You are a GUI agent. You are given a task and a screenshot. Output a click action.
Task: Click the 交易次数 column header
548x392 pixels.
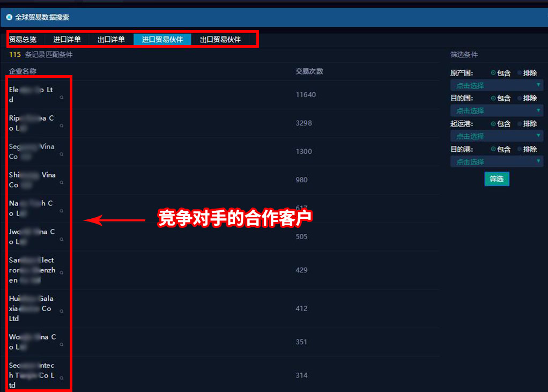(x=309, y=71)
